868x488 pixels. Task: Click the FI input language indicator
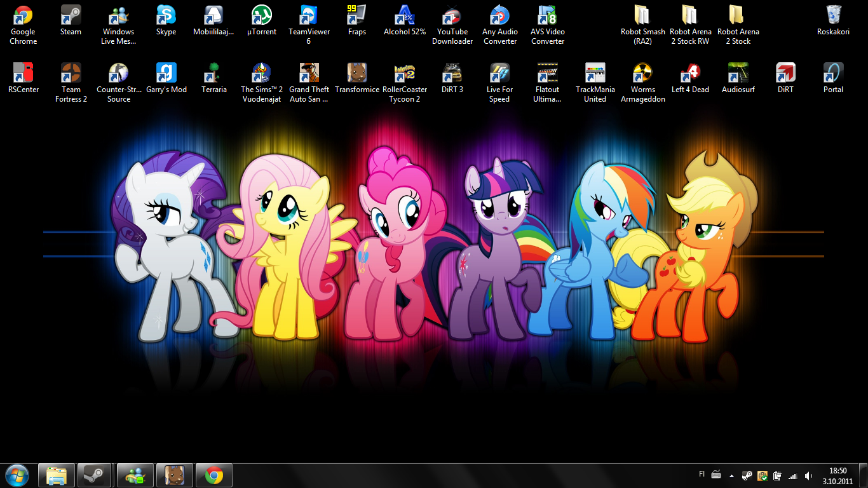(702, 474)
